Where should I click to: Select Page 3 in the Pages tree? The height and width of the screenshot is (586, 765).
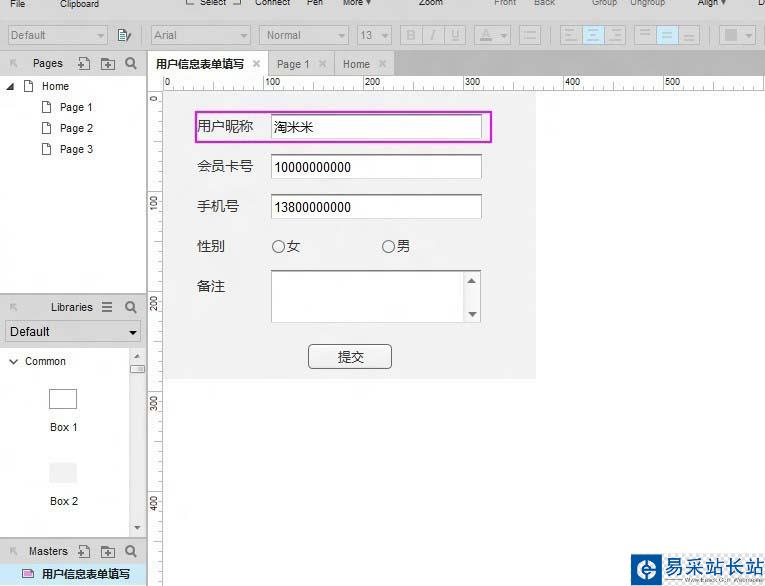(76, 149)
